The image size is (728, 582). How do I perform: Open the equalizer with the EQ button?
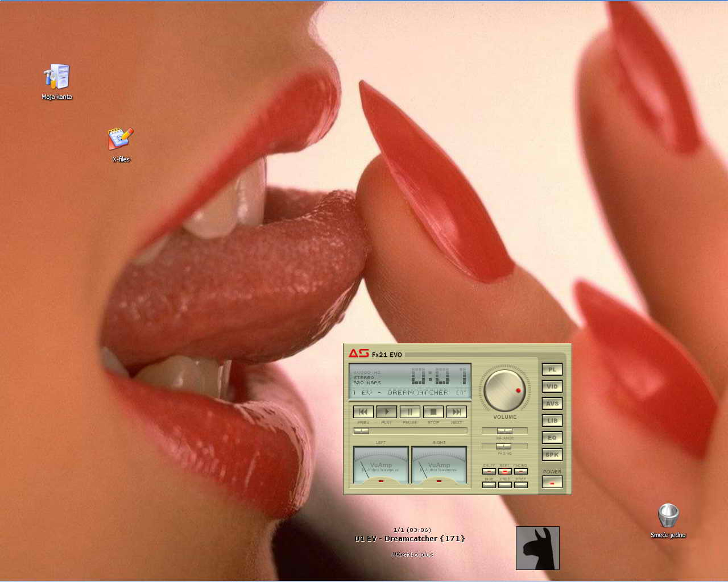552,438
